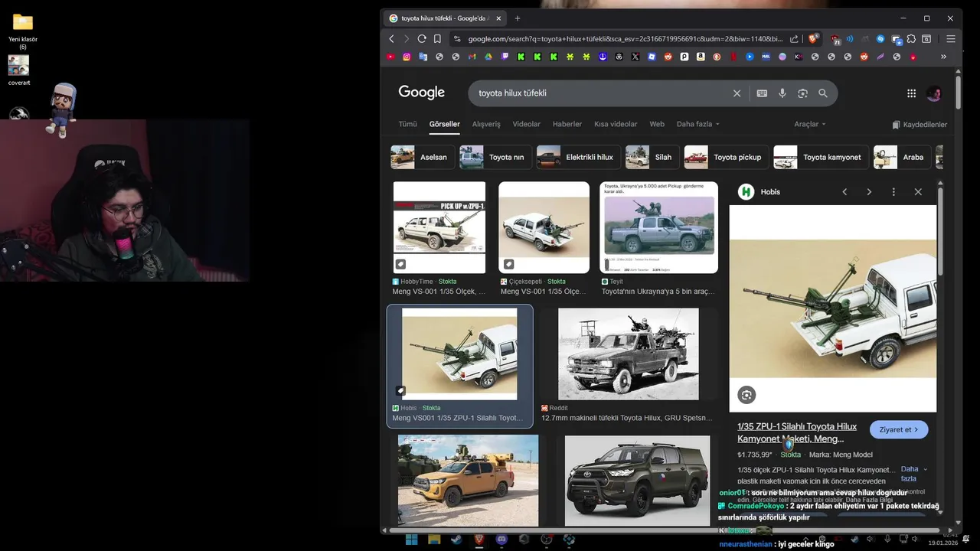
Task: Open the Çiçeksepeti white pickup thumbnail
Action: coord(544,227)
